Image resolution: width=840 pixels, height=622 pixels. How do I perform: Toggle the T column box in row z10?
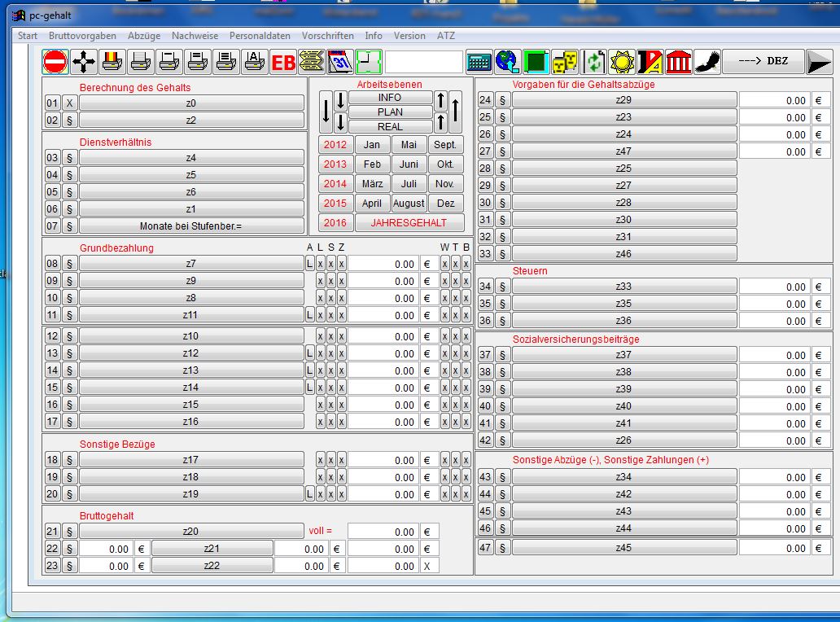(x=455, y=336)
